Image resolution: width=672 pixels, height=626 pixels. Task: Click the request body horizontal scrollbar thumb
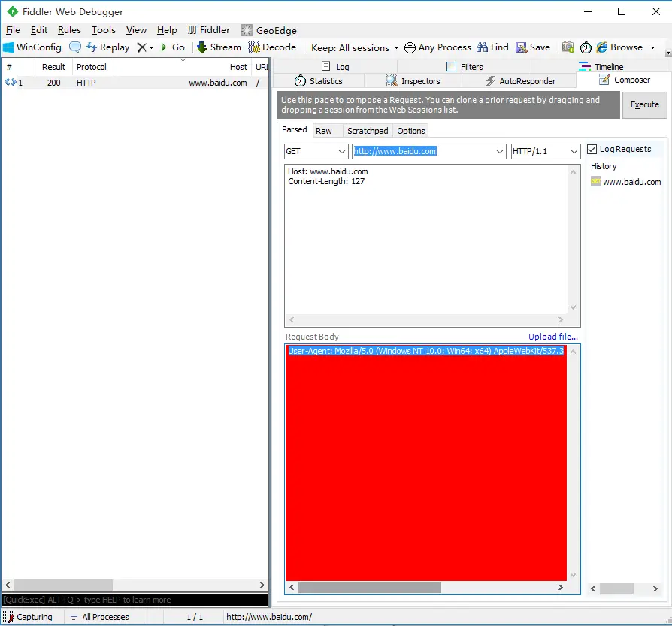370,588
